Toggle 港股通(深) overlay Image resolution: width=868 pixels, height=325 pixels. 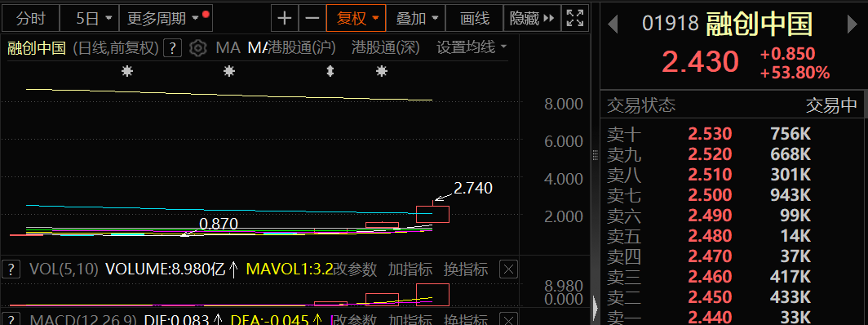pos(386,47)
